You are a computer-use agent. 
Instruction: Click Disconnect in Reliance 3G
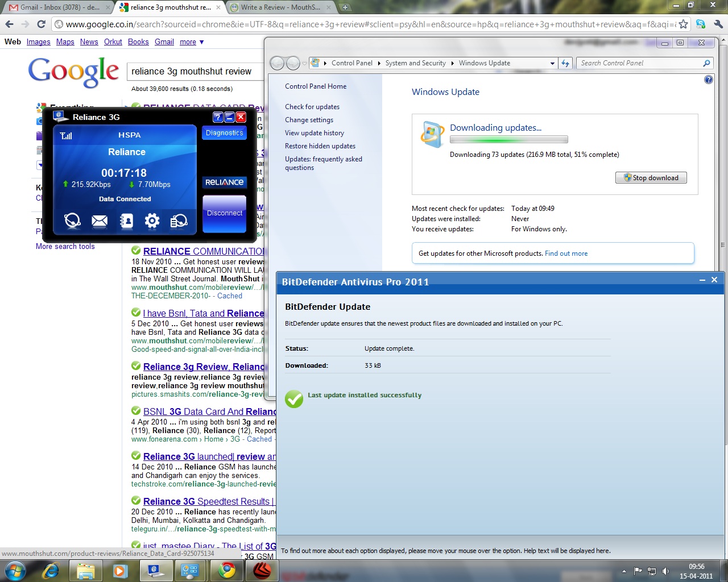[225, 213]
